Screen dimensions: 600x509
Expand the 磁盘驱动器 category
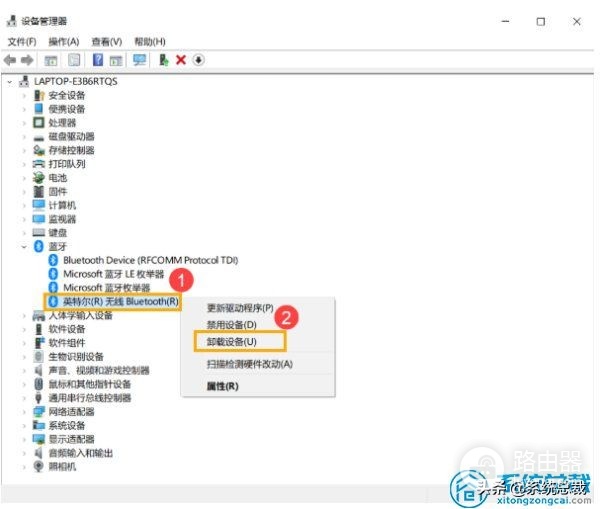pos(24,137)
